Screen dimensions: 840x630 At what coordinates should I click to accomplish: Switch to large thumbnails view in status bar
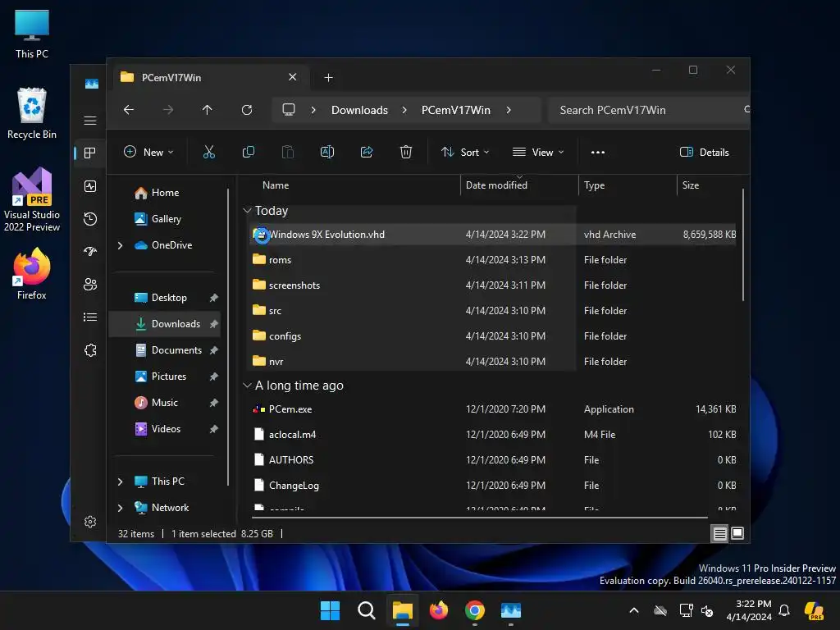(x=737, y=533)
